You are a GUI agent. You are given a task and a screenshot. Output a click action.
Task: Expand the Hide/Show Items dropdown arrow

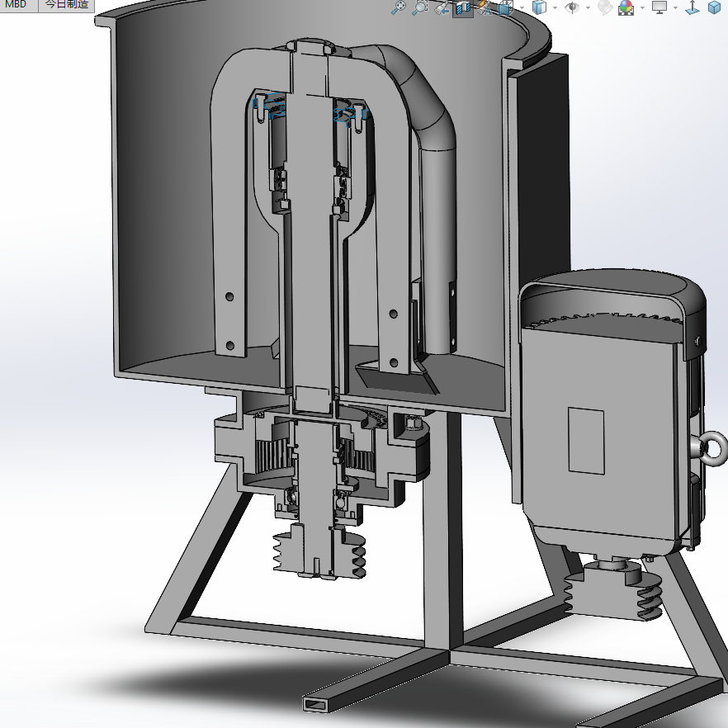(588, 8)
